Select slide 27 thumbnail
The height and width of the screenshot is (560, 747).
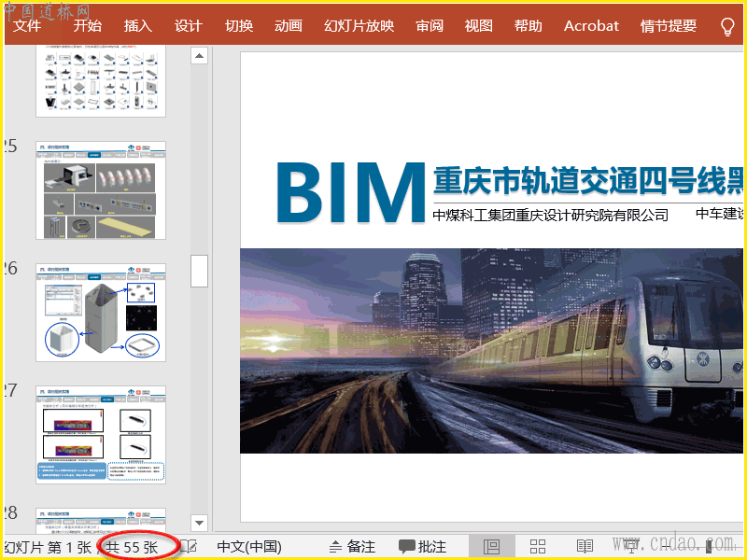click(x=101, y=435)
